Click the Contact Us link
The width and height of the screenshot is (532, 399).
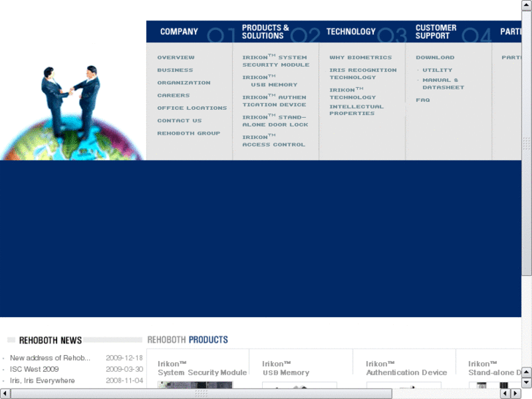click(179, 121)
